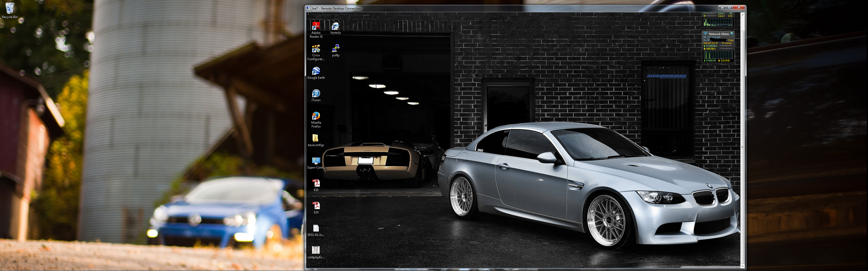Open Google Earth shortcut
The image size is (868, 271).
[x=316, y=73]
